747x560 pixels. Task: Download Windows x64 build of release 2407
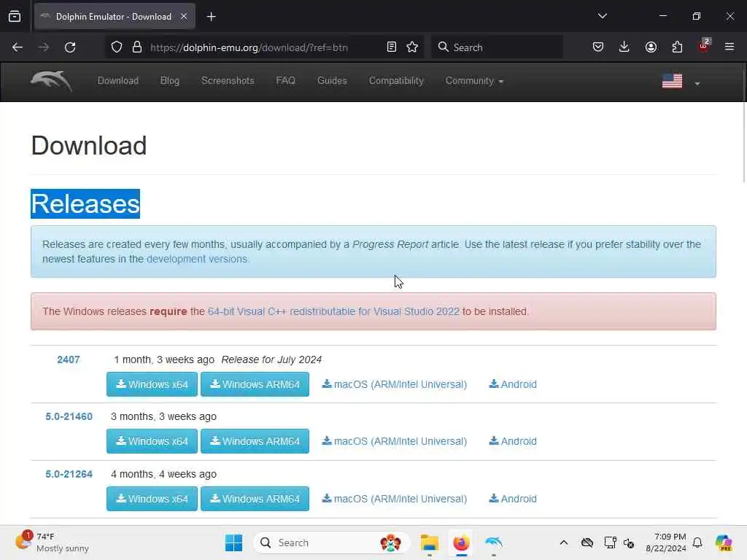152,384
